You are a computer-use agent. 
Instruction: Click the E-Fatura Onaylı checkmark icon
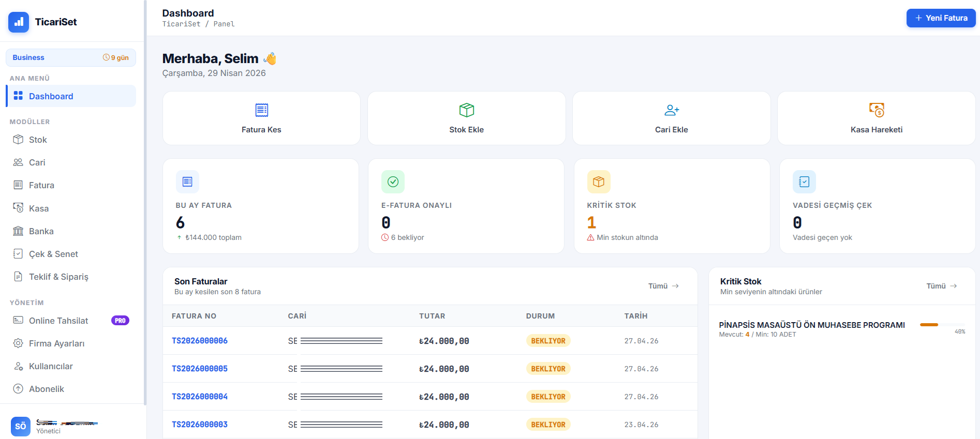(393, 182)
